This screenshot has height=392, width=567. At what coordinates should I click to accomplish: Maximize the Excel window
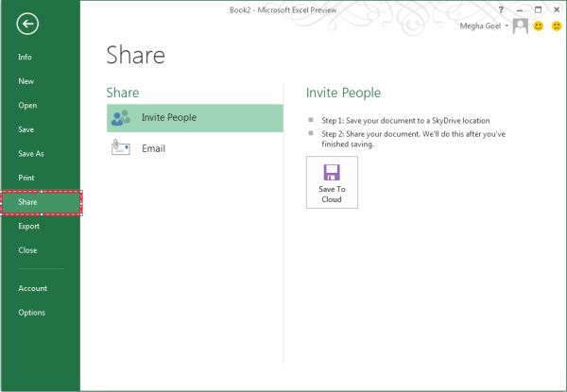[538, 10]
